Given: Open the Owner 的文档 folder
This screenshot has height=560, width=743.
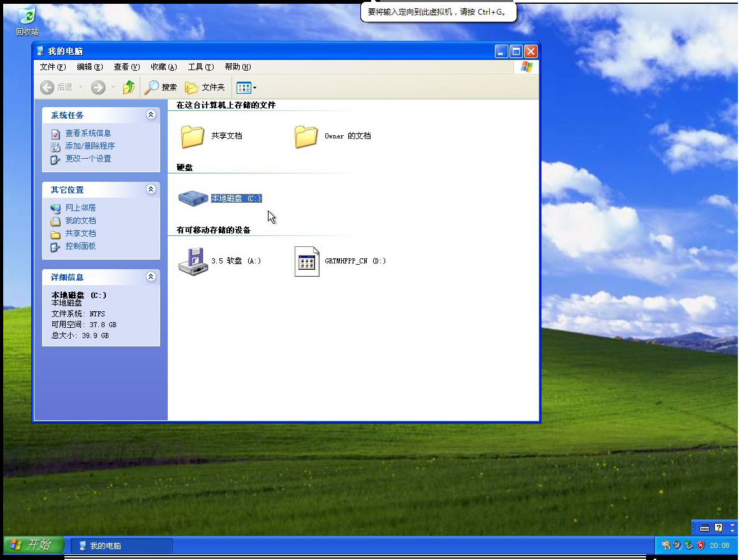Looking at the screenshot, I should pyautogui.click(x=307, y=135).
